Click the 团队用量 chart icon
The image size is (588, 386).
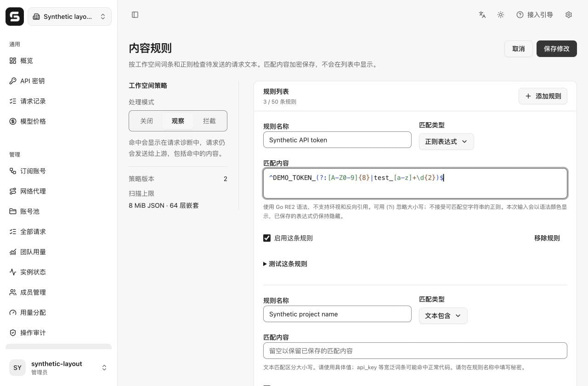[13, 252]
